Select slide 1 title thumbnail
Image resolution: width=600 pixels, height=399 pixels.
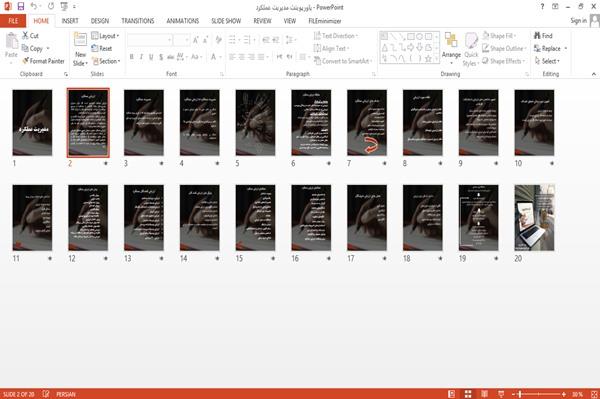coord(32,122)
